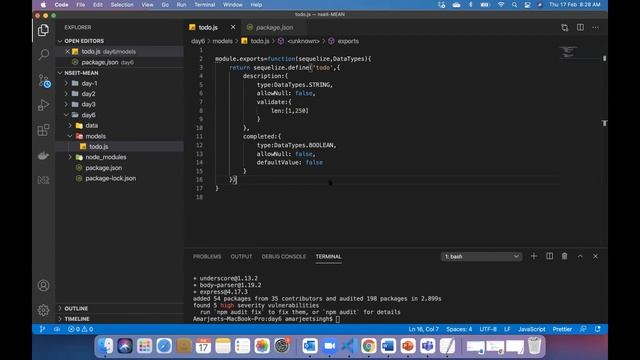Viewport: 640px width, 360px height.
Task: Open Zoom from the Dock
Action: (329, 346)
